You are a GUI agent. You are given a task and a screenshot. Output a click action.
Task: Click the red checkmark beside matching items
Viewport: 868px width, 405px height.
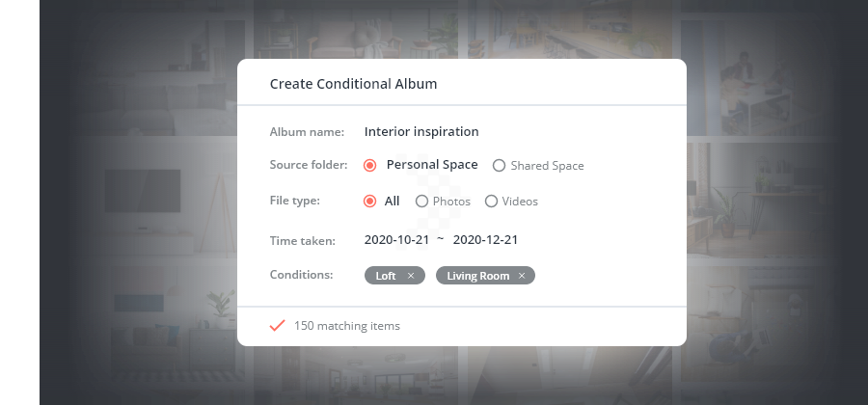tap(277, 326)
